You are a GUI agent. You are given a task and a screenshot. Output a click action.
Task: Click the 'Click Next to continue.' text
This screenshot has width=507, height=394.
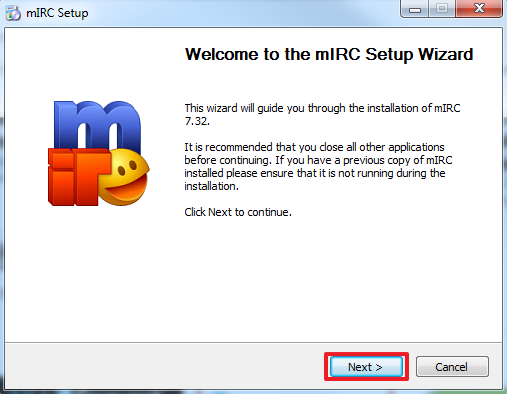[238, 212]
